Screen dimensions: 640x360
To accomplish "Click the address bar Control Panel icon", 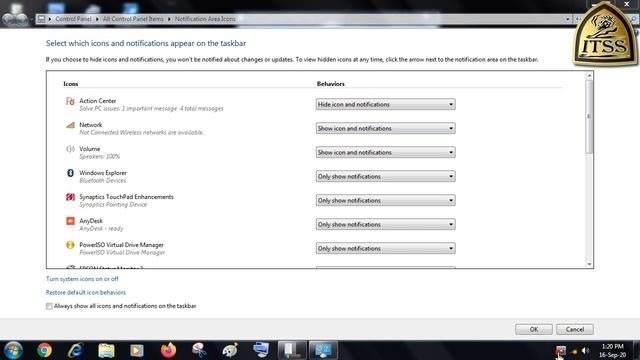I will click(41, 19).
